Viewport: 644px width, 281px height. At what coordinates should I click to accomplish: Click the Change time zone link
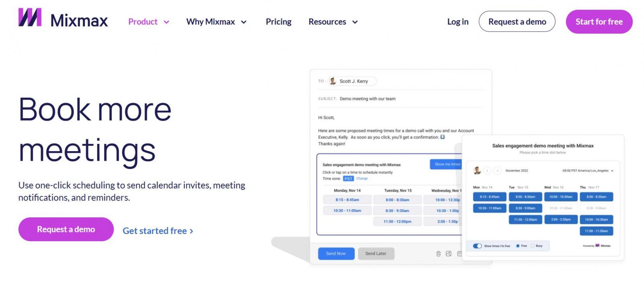pyautogui.click(x=362, y=178)
